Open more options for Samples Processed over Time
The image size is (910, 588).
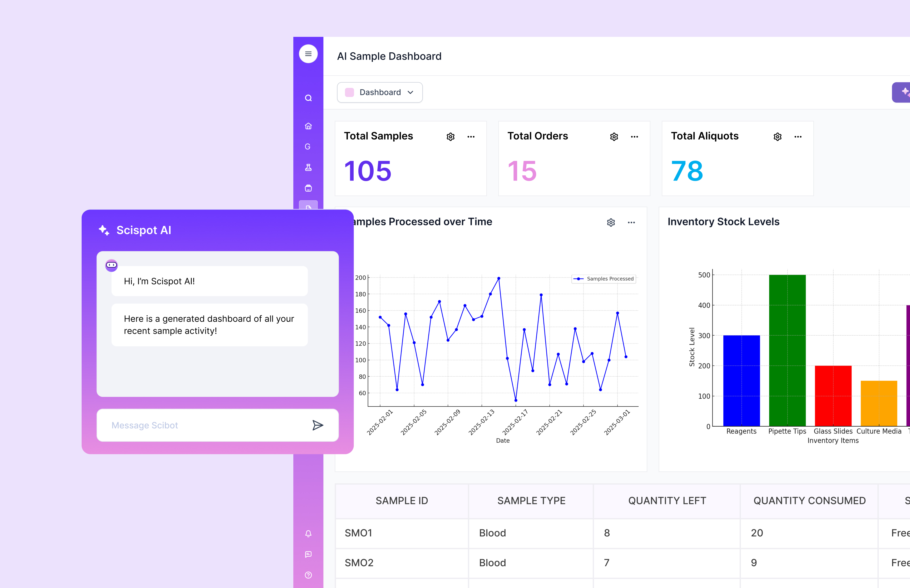pos(631,222)
